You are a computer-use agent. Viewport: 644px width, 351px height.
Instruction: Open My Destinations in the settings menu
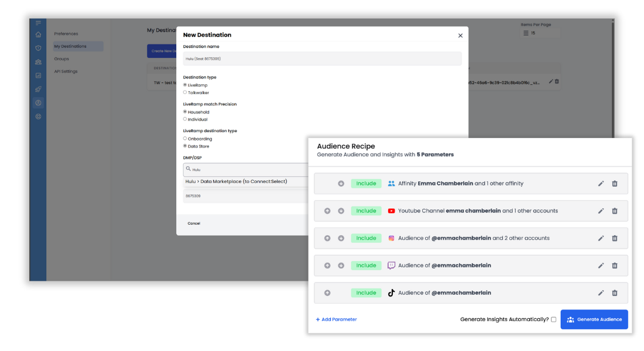(x=78, y=46)
